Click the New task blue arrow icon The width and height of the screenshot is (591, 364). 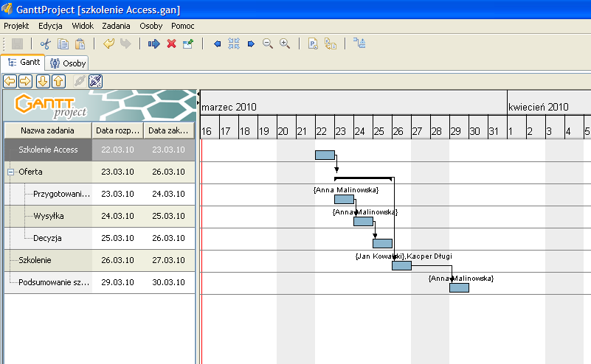(x=153, y=43)
